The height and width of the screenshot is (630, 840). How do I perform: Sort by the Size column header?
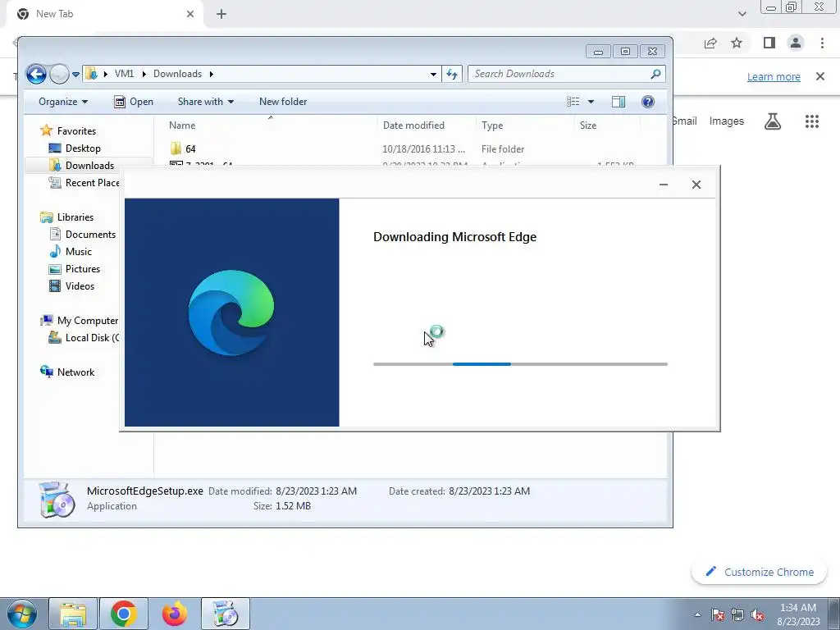coord(587,126)
